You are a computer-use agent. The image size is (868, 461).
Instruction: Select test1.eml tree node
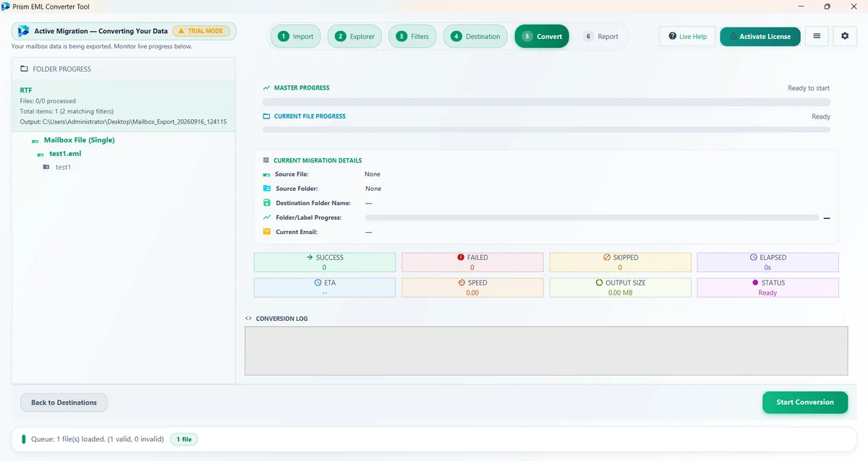[64, 154]
